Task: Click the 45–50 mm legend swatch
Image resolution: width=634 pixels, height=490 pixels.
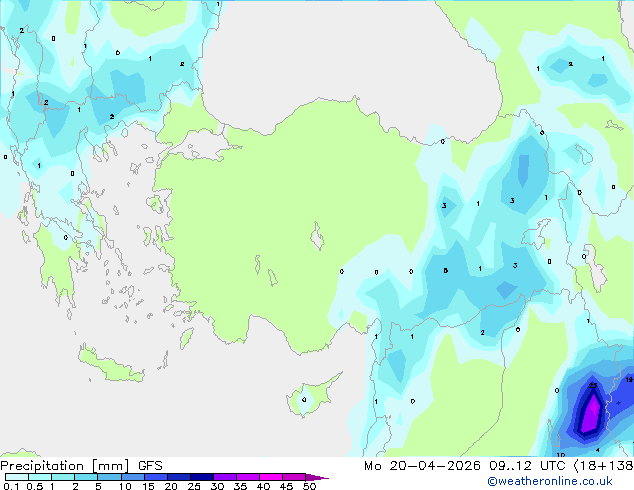Action: (294, 477)
